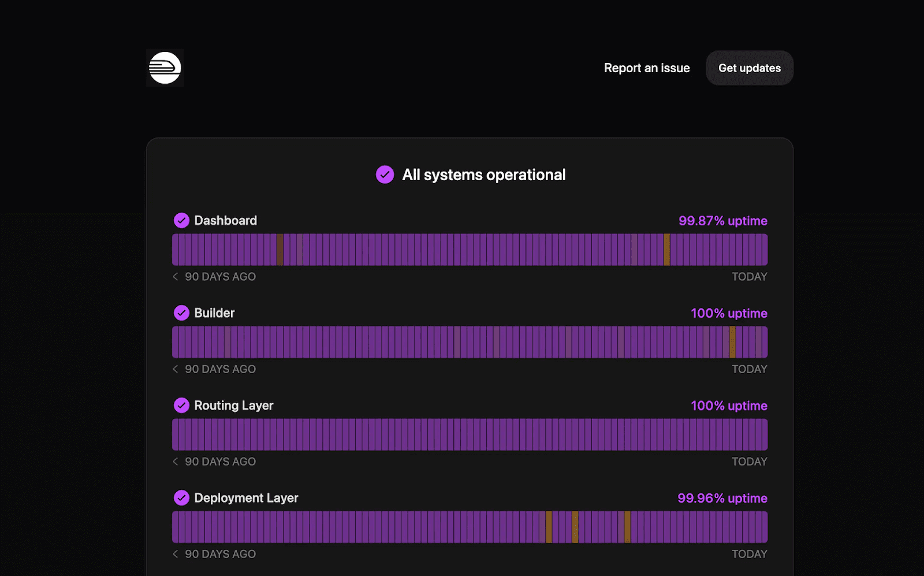Click the Dashboard status checkmark icon
The width and height of the screenshot is (924, 576).
click(x=181, y=221)
